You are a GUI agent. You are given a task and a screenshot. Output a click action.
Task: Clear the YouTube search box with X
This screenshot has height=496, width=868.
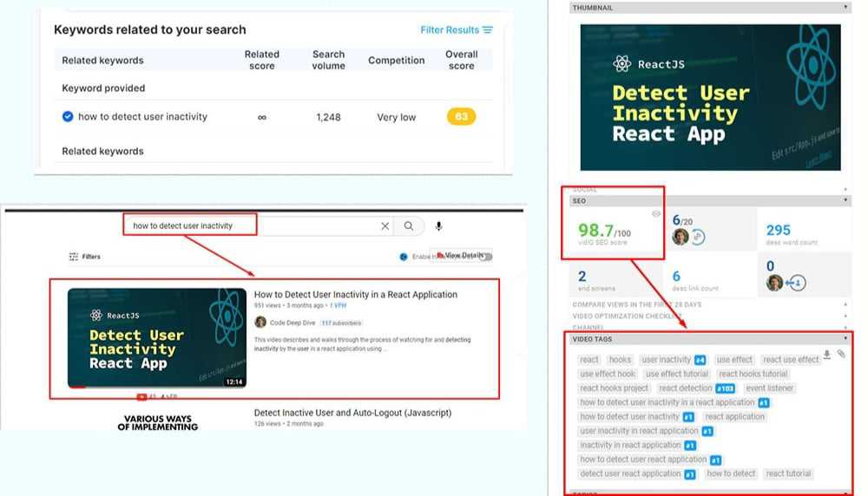coord(385,225)
